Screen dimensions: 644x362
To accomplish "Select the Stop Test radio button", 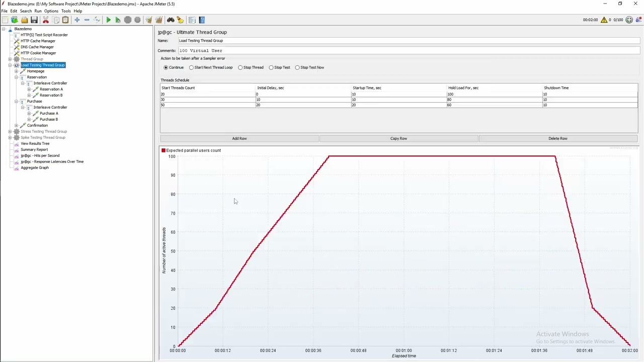I will [x=271, y=67].
